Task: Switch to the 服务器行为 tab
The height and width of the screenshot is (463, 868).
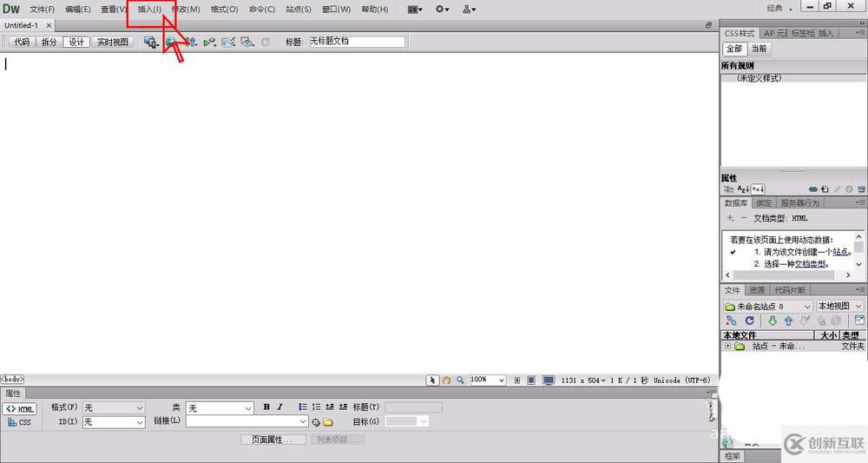Action: click(800, 203)
